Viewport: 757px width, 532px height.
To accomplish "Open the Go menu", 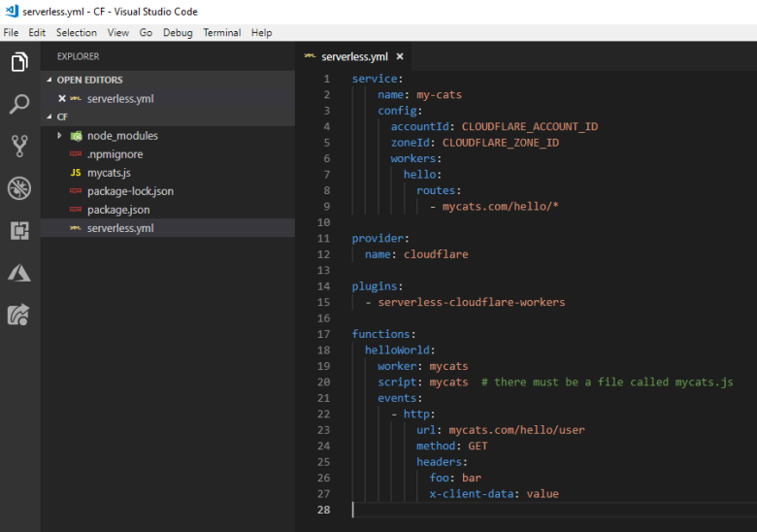I will point(146,32).
